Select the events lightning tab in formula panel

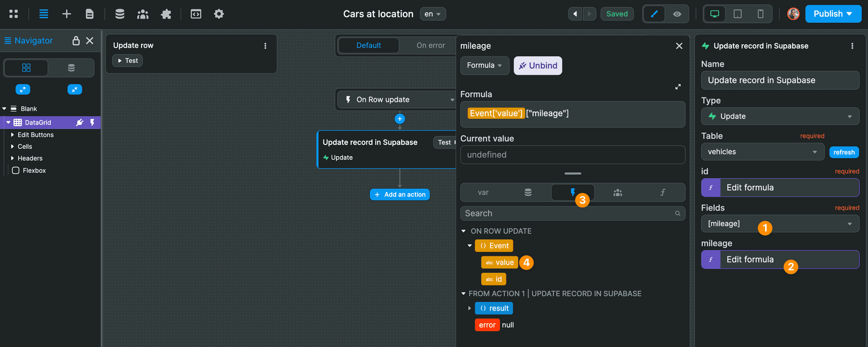pos(572,192)
